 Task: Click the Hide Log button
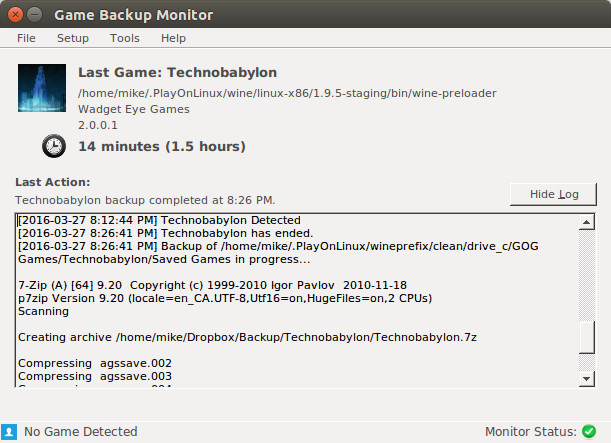click(x=553, y=194)
